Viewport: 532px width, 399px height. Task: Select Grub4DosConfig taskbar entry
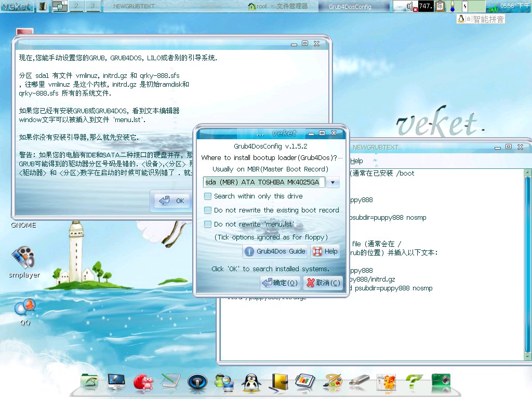(x=350, y=6)
